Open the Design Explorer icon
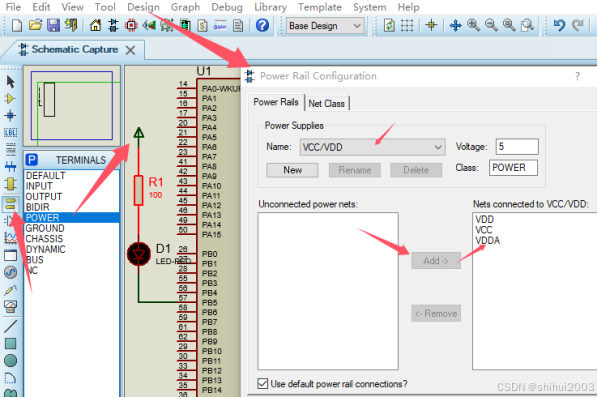 pos(185,26)
